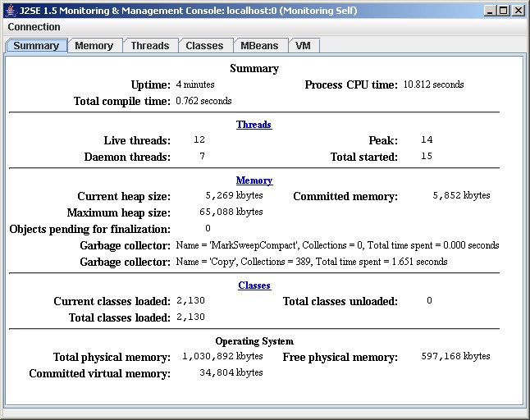Click the Copy garbage collector details

click(x=312, y=262)
